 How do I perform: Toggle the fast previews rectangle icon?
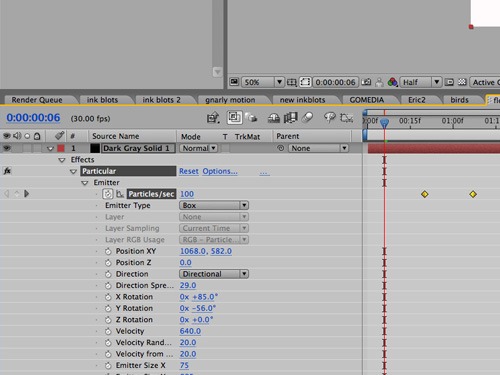pos(449,82)
